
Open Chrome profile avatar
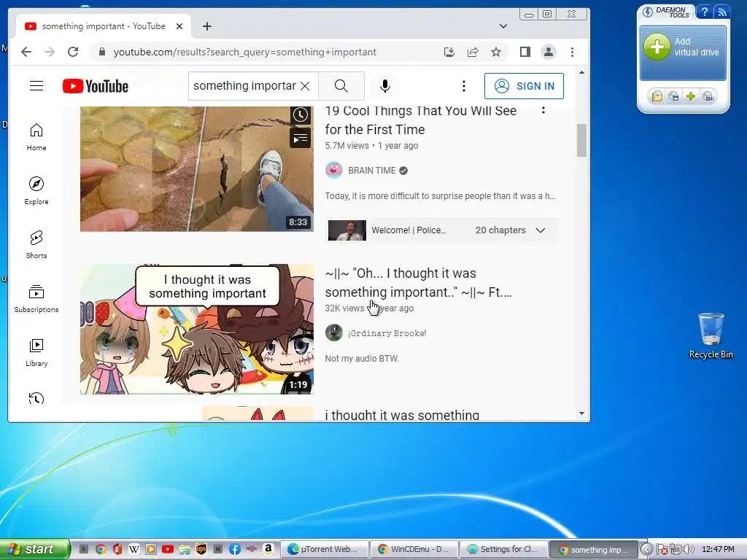(x=549, y=52)
